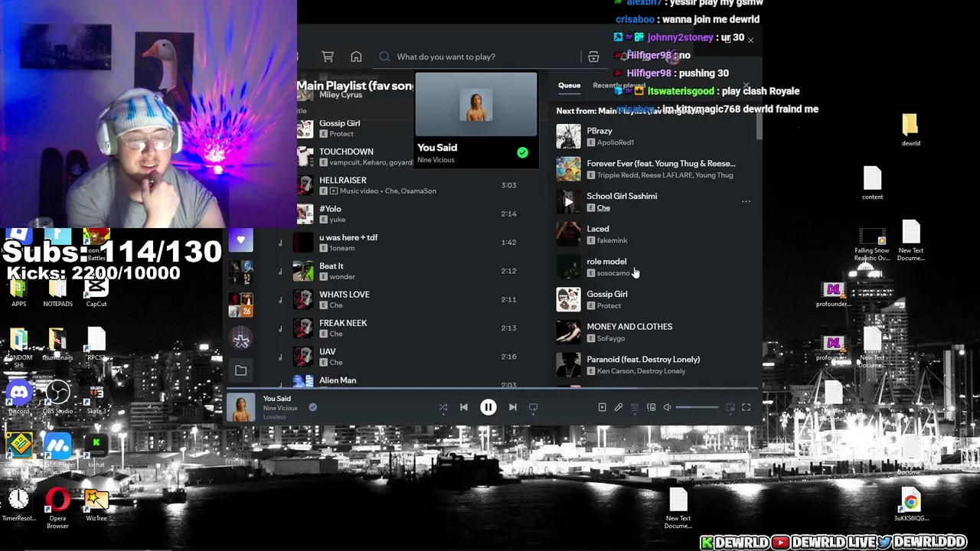Switch to the Queue tab

[x=569, y=86]
